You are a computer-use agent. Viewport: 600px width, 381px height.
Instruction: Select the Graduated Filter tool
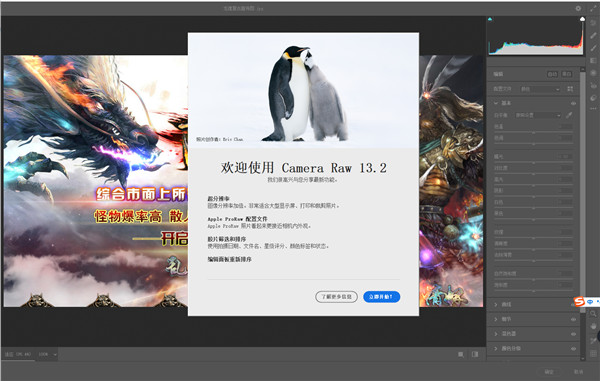coord(593,61)
